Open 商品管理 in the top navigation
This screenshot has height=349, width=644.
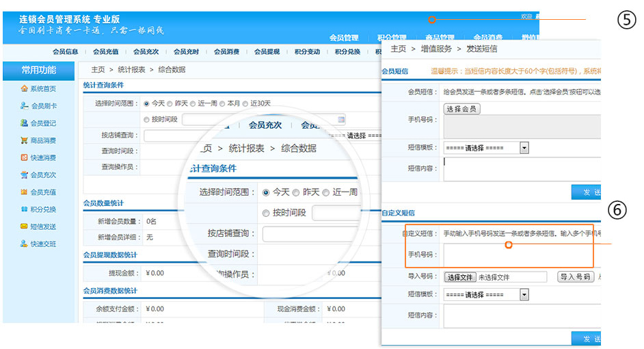pyautogui.click(x=440, y=38)
